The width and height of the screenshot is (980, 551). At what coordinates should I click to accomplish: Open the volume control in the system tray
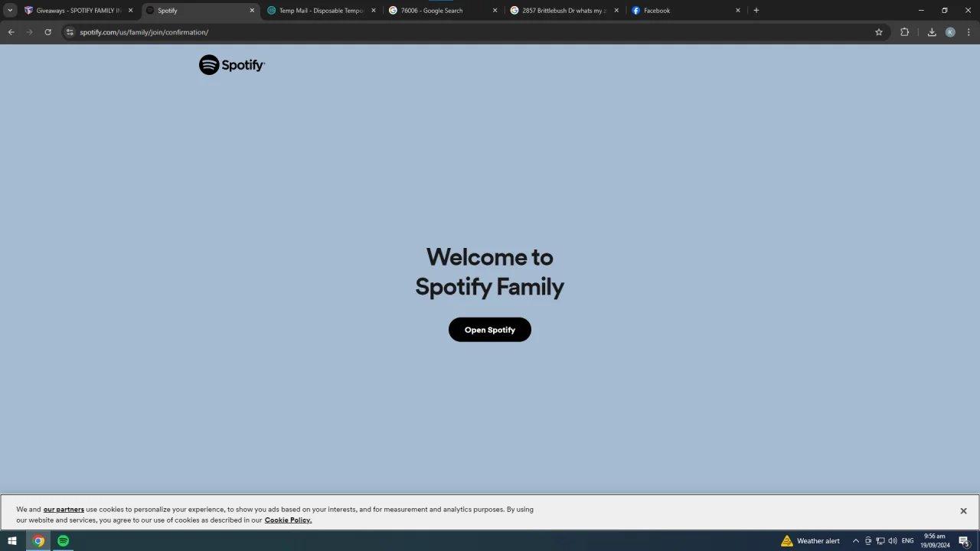pos(893,541)
